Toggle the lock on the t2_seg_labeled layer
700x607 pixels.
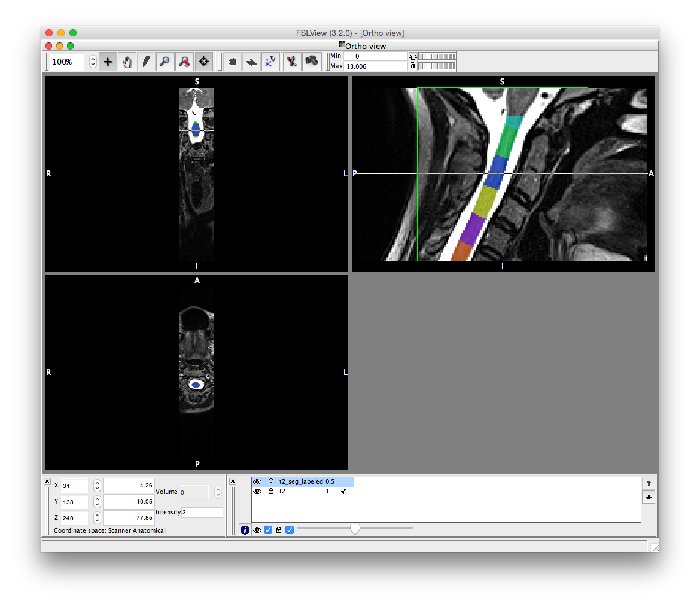click(x=271, y=481)
